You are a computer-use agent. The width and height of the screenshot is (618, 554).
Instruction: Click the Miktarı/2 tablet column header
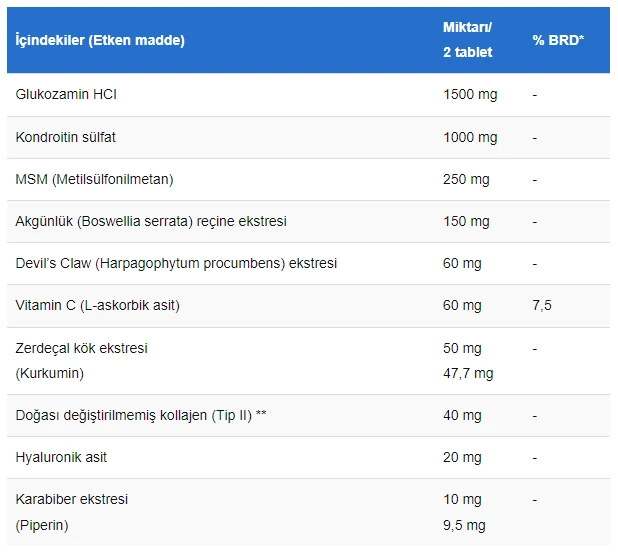(x=467, y=40)
